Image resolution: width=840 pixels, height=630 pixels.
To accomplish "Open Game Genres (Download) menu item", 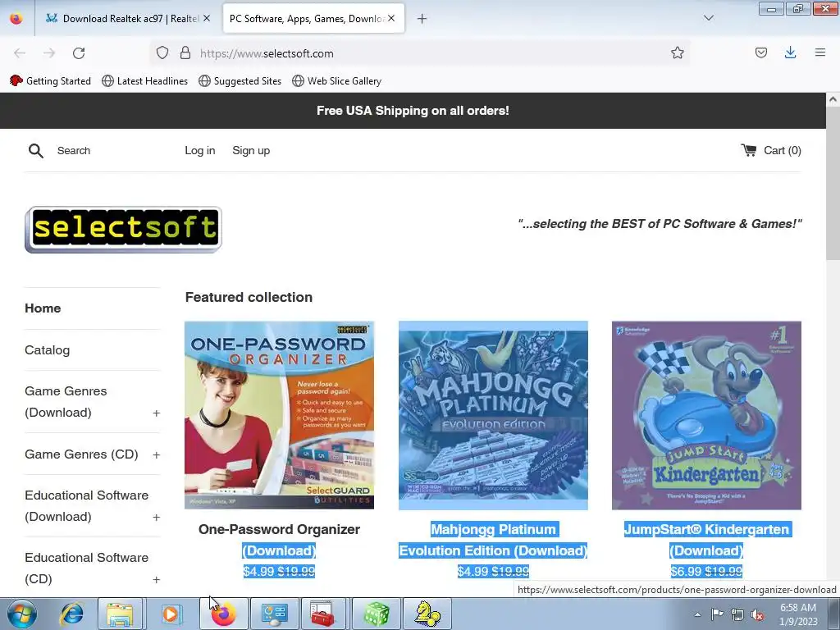I will pos(66,402).
